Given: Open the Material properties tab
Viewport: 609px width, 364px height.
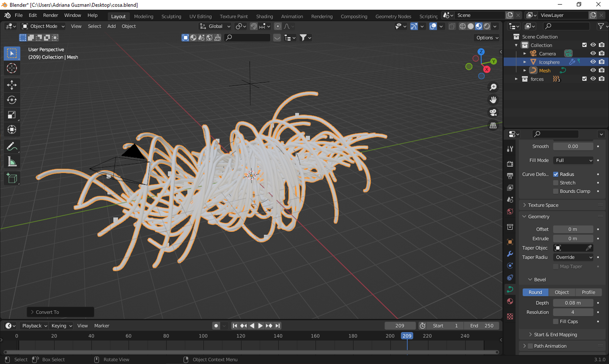Looking at the screenshot, I should (x=510, y=301).
